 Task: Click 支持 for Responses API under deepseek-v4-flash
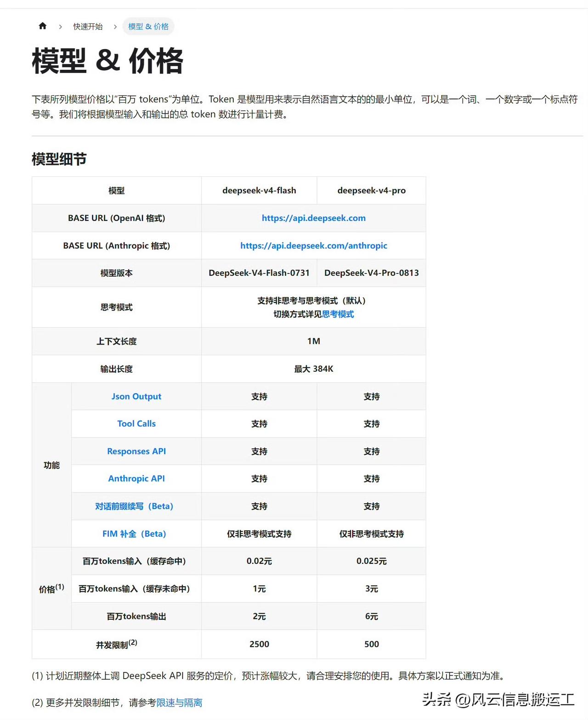click(x=259, y=451)
